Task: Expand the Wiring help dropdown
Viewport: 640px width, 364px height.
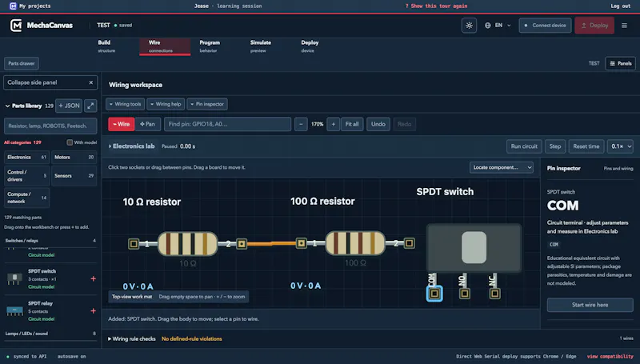Action: [x=166, y=104]
